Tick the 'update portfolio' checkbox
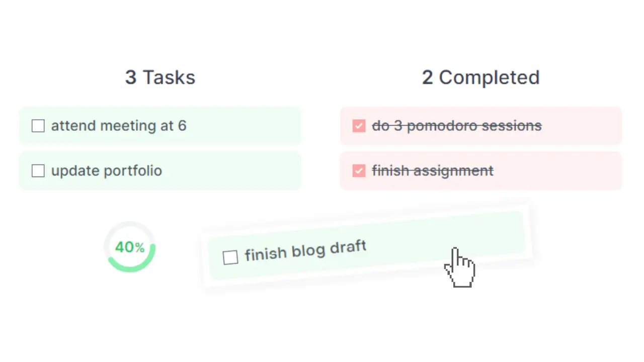 (x=38, y=171)
